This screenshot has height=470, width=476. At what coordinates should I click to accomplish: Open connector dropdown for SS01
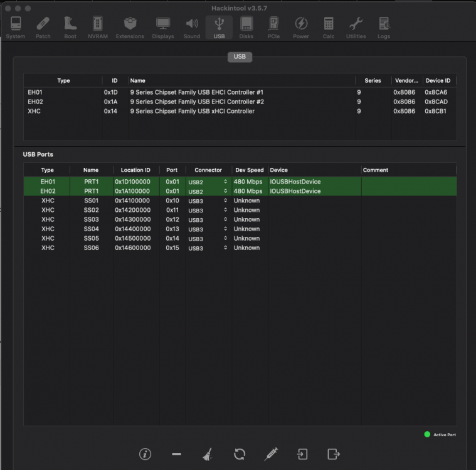coord(225,201)
